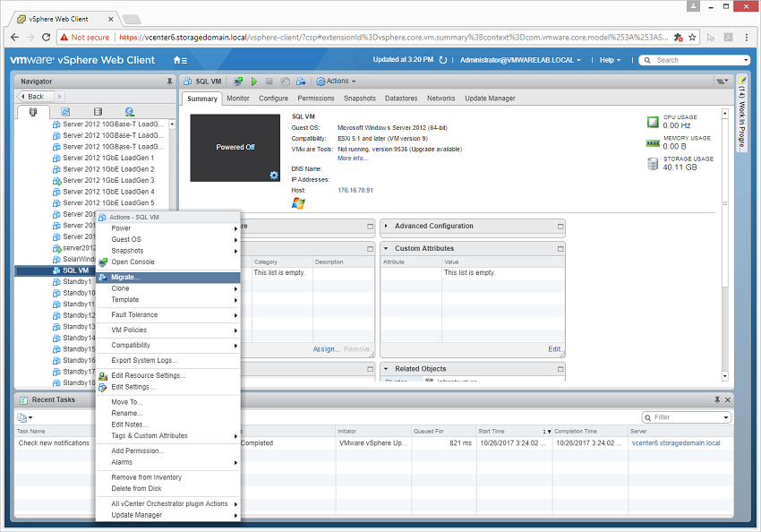Open the Storage navigator tab
761x532 pixels.
pyautogui.click(x=98, y=112)
